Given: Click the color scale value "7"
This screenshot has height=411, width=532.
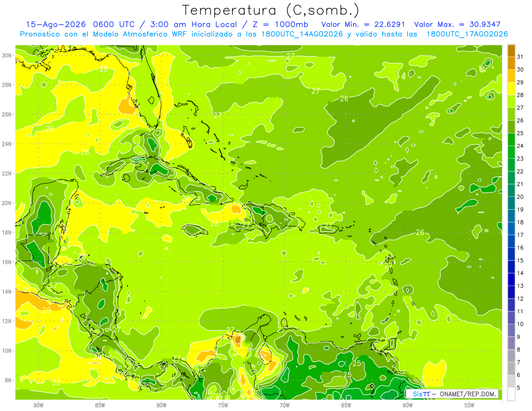Looking at the screenshot, I should (x=519, y=362).
